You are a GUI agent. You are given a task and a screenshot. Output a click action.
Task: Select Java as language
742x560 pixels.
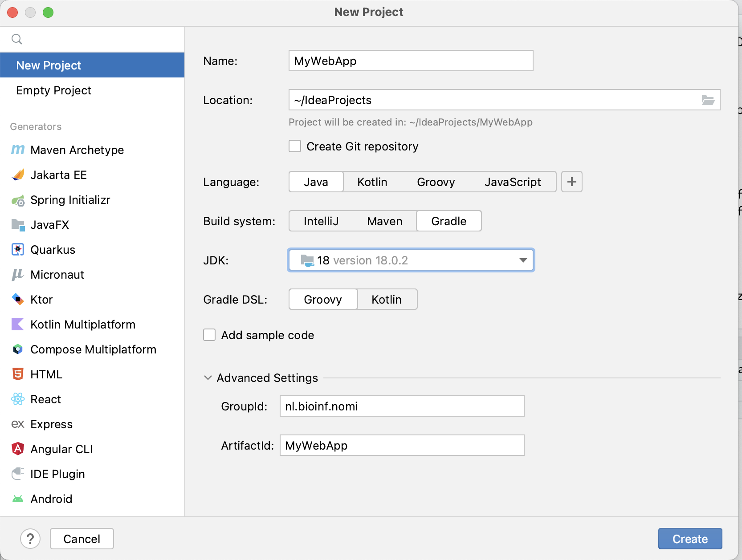pos(316,182)
